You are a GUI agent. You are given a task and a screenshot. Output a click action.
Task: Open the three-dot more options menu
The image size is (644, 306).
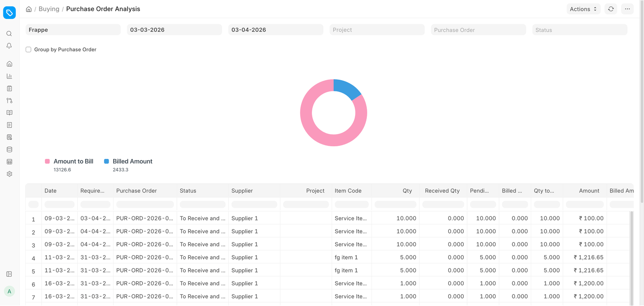627,9
